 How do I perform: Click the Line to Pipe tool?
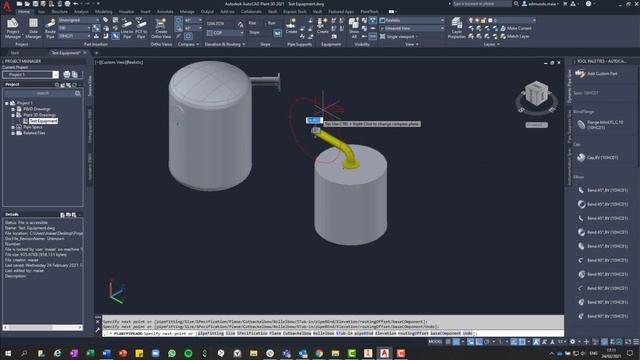tap(127, 28)
